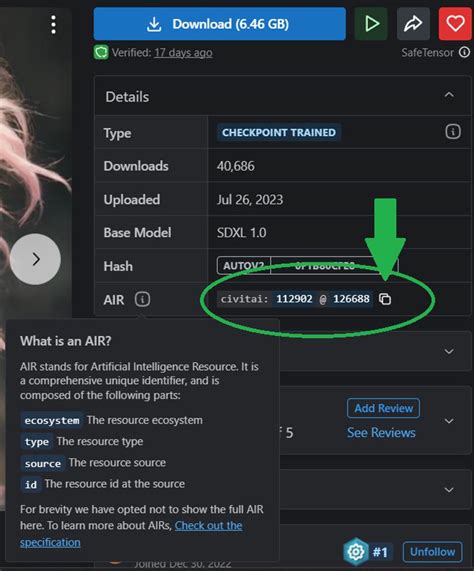
Task: Click the 'id' code tag in popup
Action: (x=31, y=484)
